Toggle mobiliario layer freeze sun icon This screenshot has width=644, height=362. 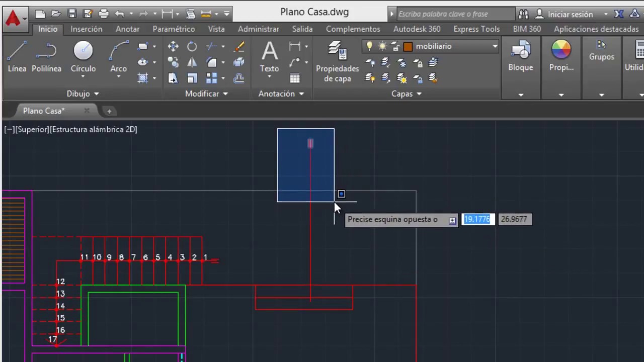click(x=382, y=46)
